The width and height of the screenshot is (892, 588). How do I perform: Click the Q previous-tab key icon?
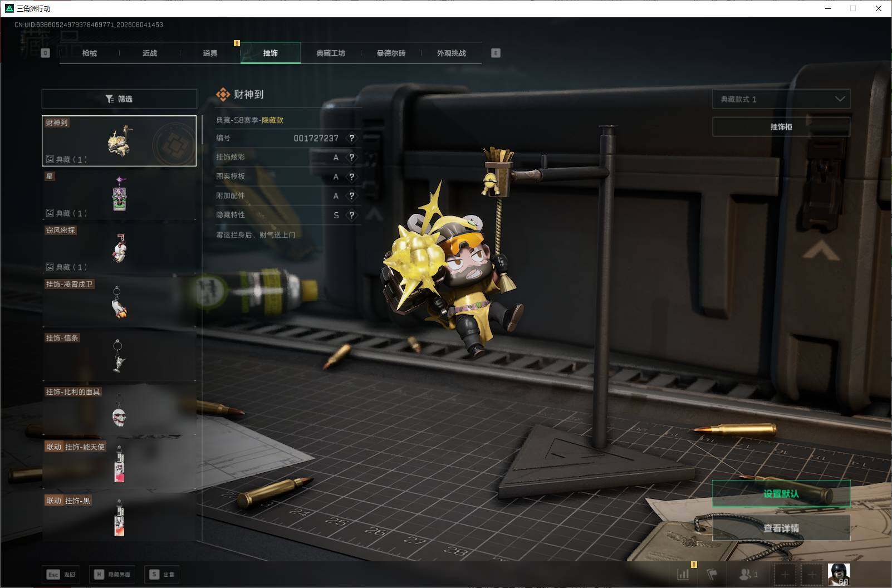click(46, 53)
